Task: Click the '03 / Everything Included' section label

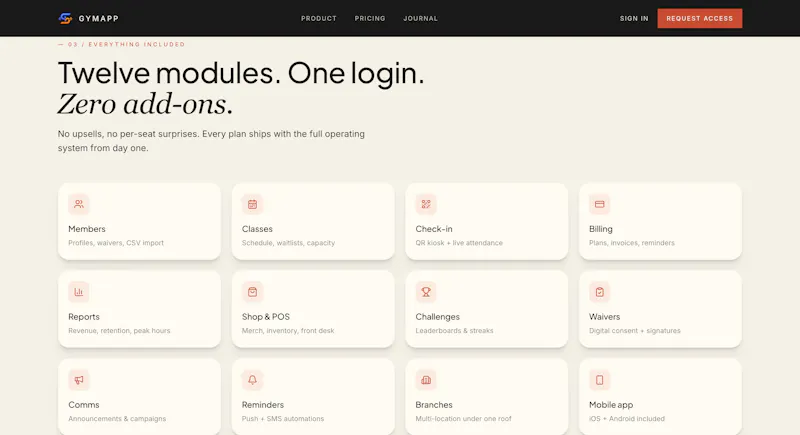Action: (x=121, y=44)
